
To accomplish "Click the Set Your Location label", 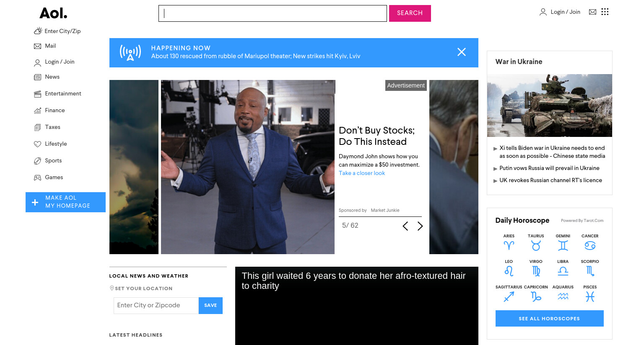I will point(144,288).
